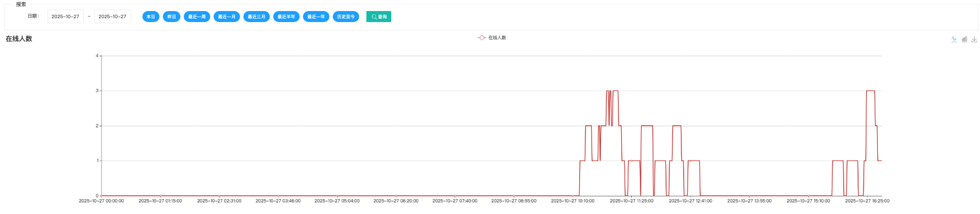Toggle the 在线人数 legend series
Screen dimensions: 980x214
click(x=492, y=38)
